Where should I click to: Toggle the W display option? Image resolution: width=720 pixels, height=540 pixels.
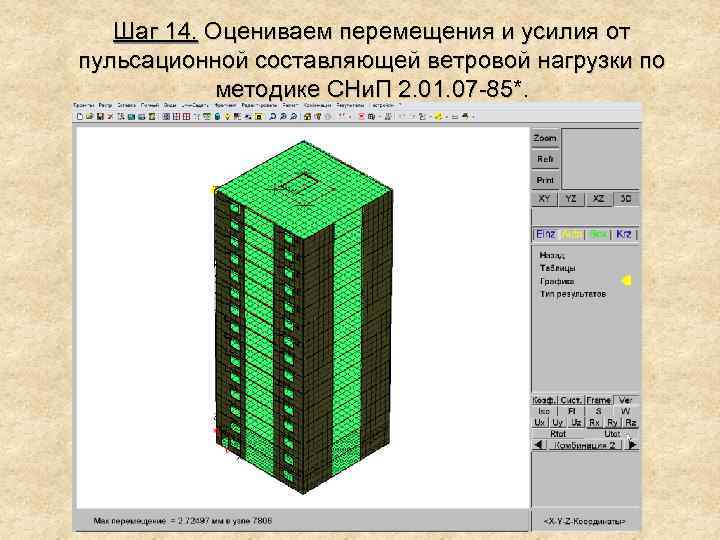[x=625, y=411]
